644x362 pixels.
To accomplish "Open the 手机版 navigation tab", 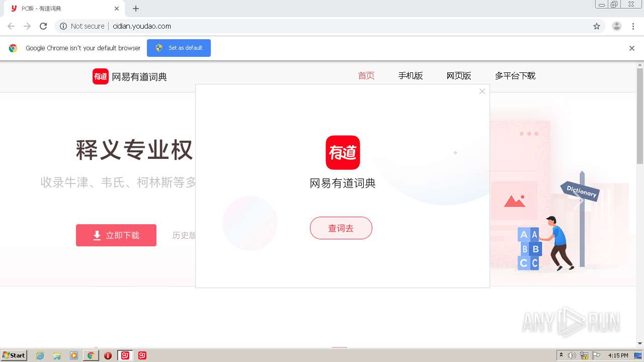I will click(x=411, y=76).
